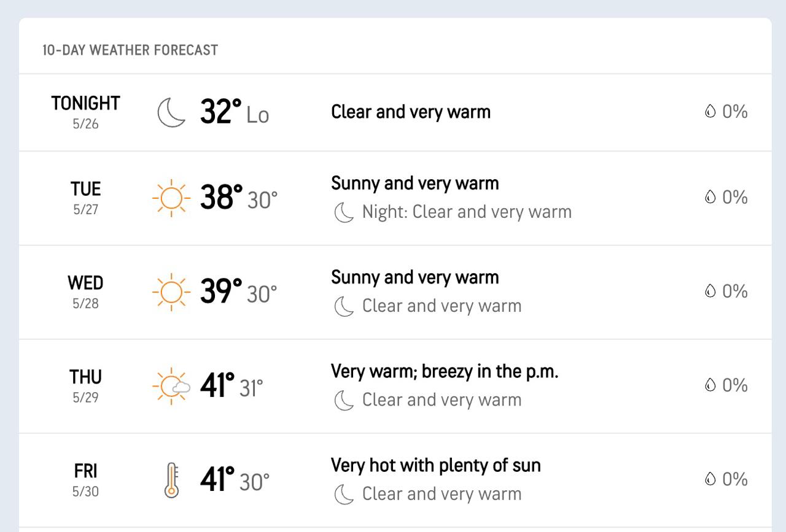Screen dimensions: 786x532
Task: Click Wednesday's 39° high temperature
Action: point(221,291)
